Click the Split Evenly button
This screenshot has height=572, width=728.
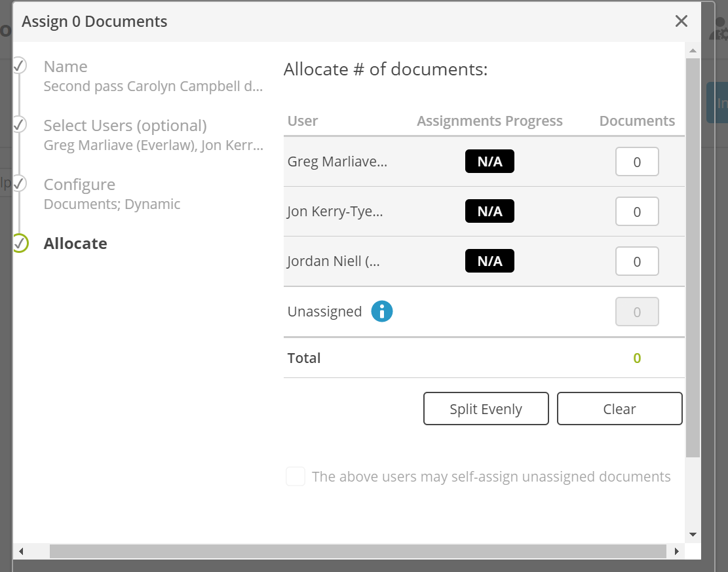[486, 409]
